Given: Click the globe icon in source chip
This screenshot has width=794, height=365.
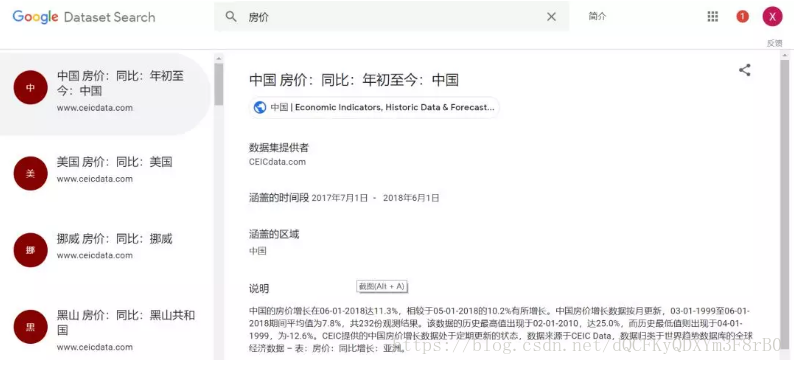Looking at the screenshot, I should [260, 107].
